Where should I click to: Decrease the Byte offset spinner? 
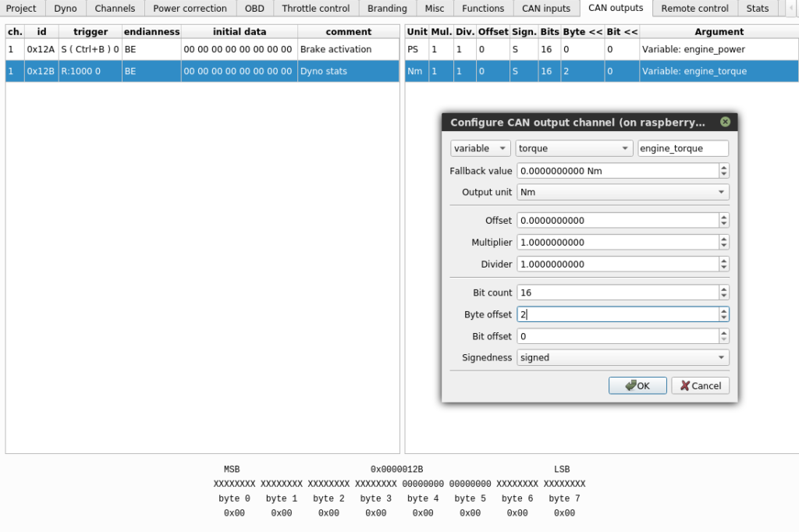click(x=723, y=318)
